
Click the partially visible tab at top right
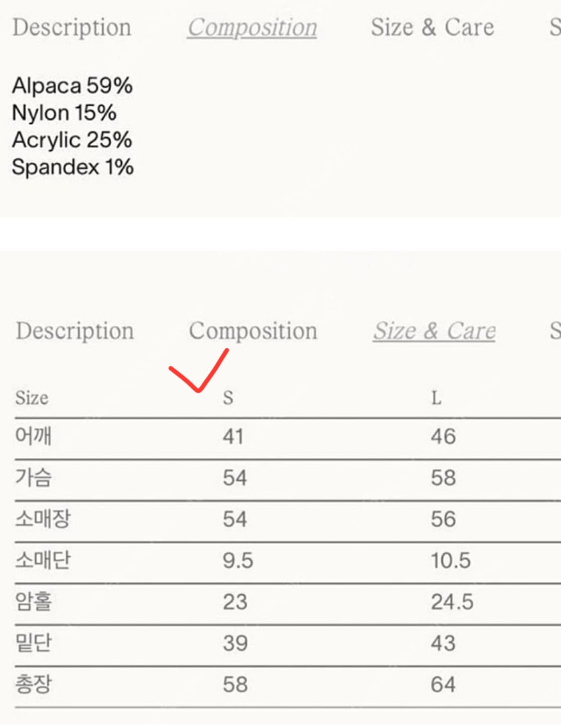(554, 27)
